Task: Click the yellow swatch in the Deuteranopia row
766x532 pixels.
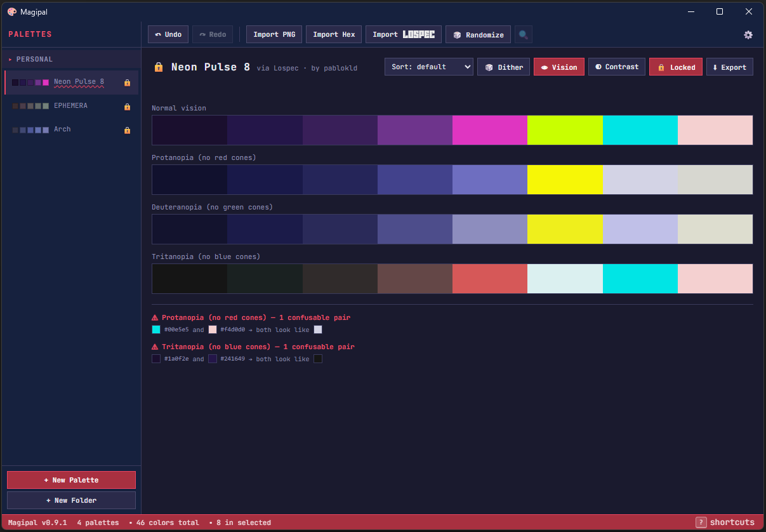Action: point(565,229)
